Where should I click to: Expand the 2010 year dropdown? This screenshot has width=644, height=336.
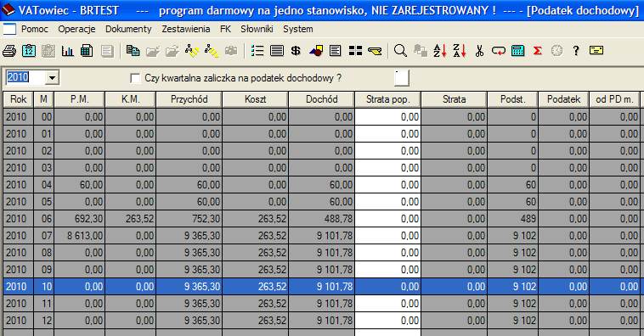click(x=52, y=77)
